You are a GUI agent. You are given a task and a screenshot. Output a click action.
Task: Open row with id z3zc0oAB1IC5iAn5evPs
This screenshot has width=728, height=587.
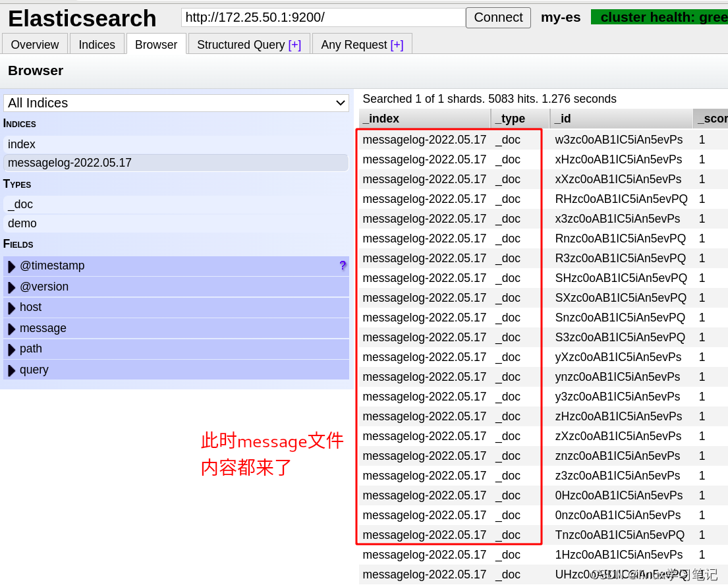point(544,476)
